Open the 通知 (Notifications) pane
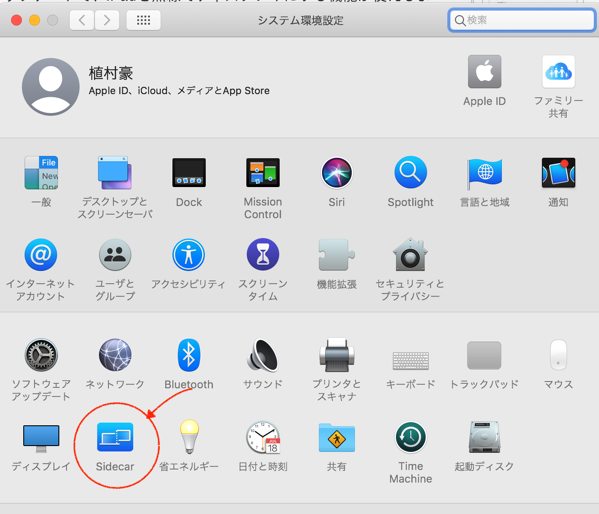This screenshot has width=599, height=514. (558, 173)
